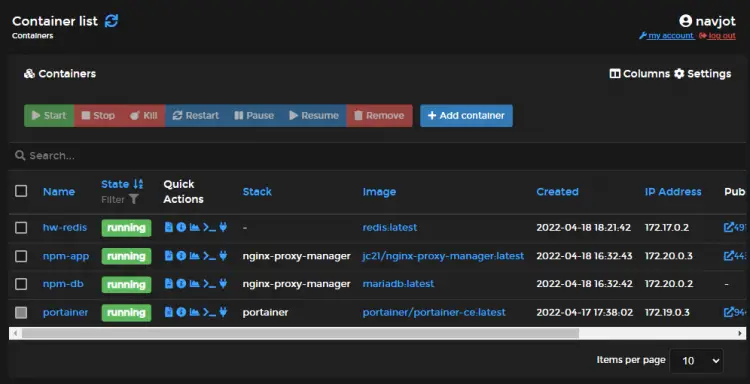Open inspect info icon for npm-app
This screenshot has height=384, width=750.
coord(181,256)
